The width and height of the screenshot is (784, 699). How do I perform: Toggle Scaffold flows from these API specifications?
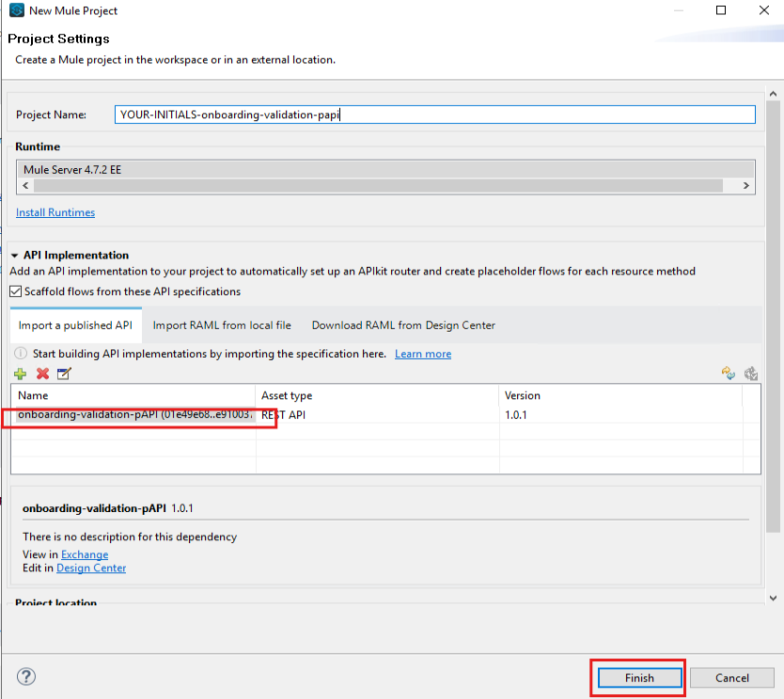(17, 291)
